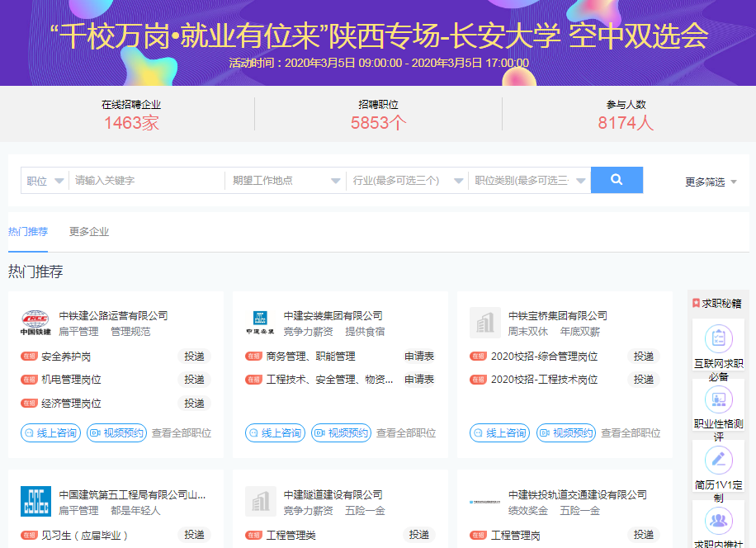756x548 pixels.
Task: Open 中国建筑第五工程局有限公司山... name link
Action: pyautogui.click(x=132, y=494)
